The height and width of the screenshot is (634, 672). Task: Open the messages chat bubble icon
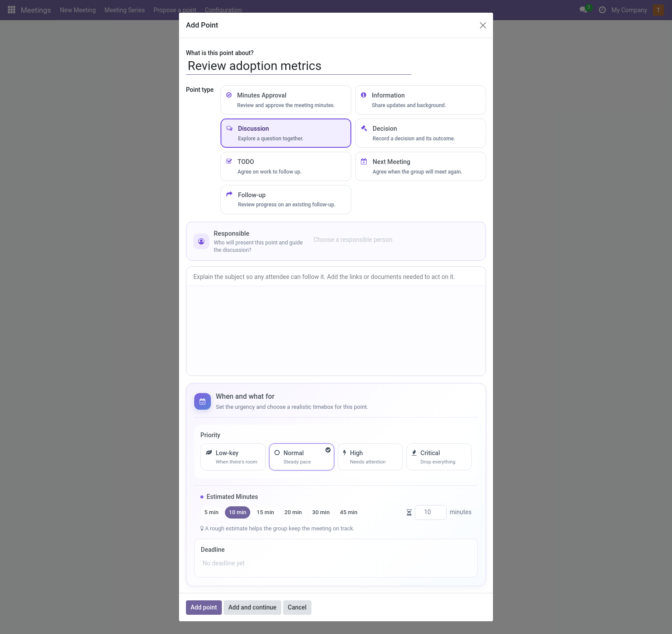(583, 10)
